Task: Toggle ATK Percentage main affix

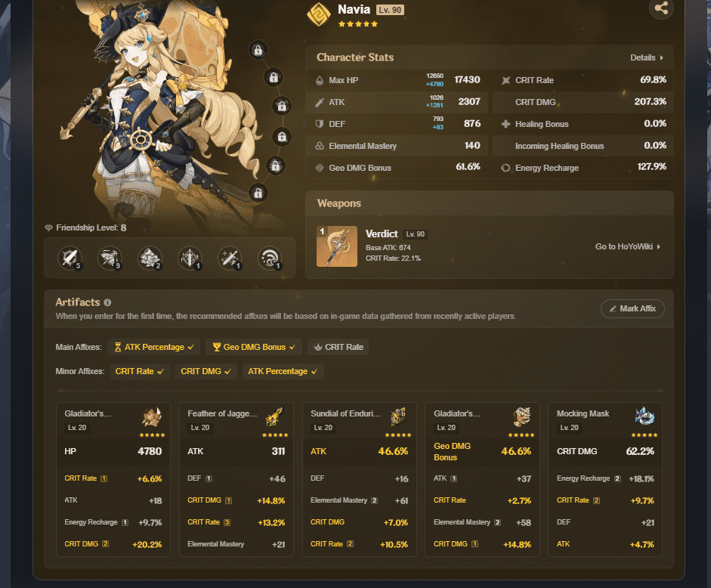Action: tap(154, 347)
